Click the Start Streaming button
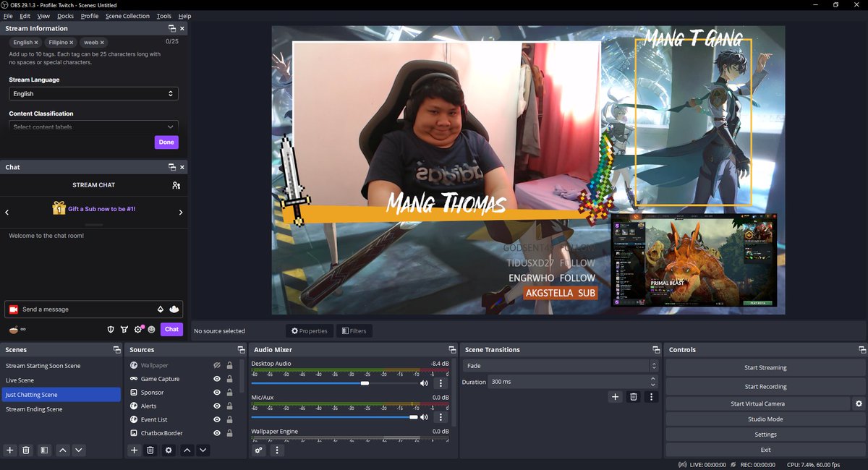 tap(765, 367)
